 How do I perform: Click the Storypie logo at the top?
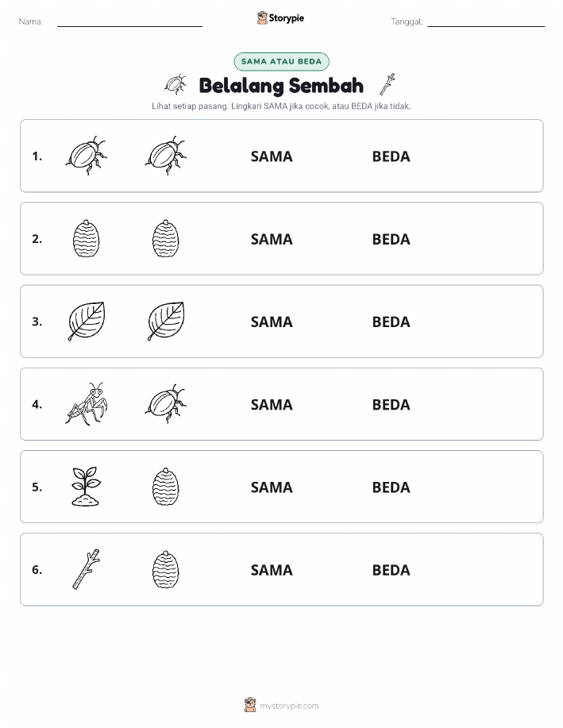(x=280, y=18)
